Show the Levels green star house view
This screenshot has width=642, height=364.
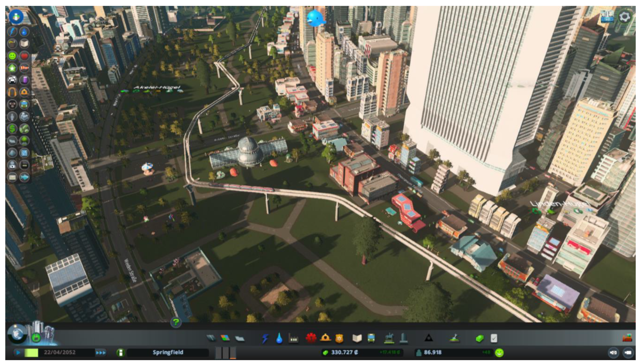tap(12, 68)
